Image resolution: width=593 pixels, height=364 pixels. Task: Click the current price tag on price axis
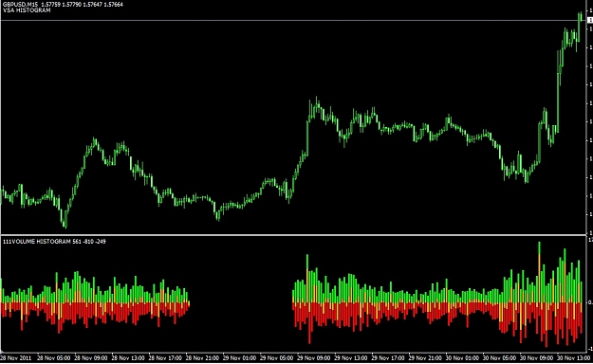[589, 20]
